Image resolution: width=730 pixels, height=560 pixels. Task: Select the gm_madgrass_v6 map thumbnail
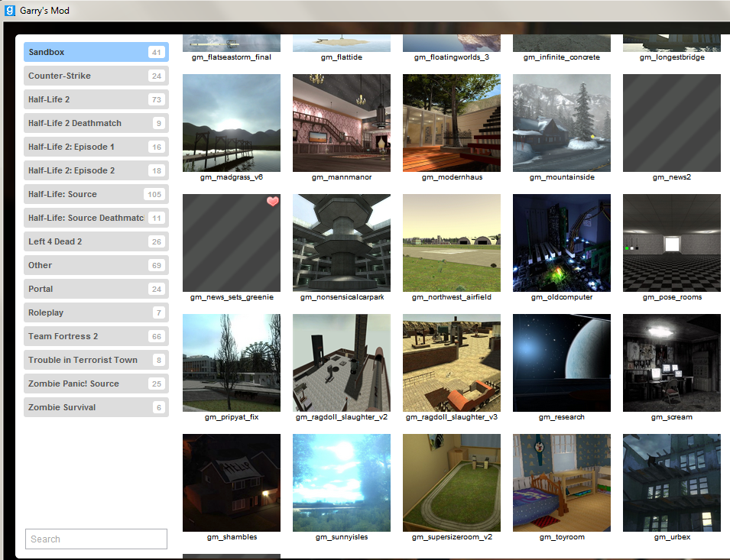click(232, 123)
